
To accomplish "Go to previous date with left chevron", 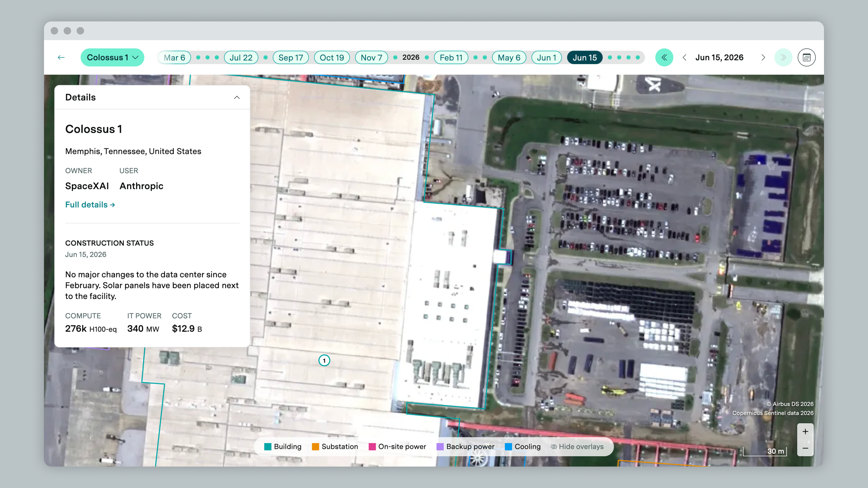I will (684, 58).
